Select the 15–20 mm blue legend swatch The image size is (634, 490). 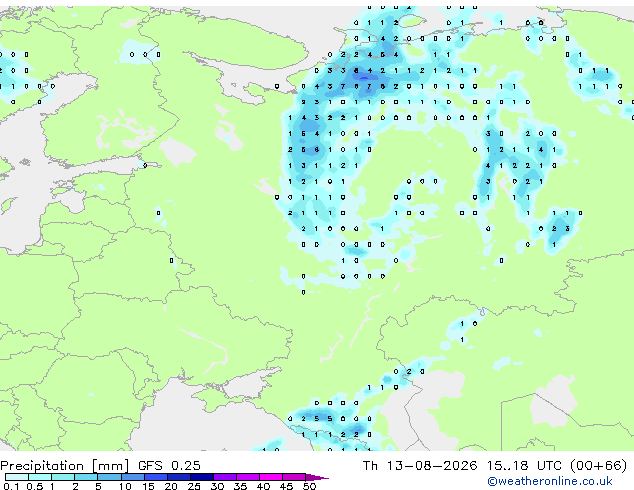(155, 477)
